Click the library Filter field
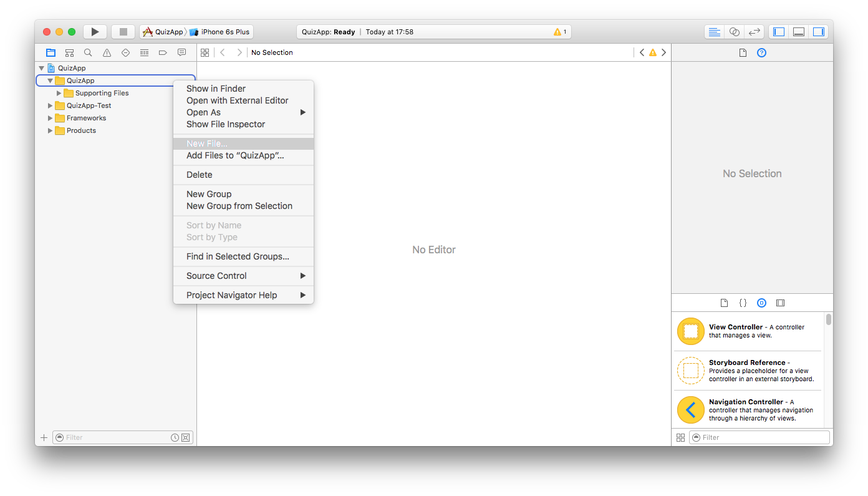Image resolution: width=868 pixels, height=496 pixels. pyautogui.click(x=759, y=437)
